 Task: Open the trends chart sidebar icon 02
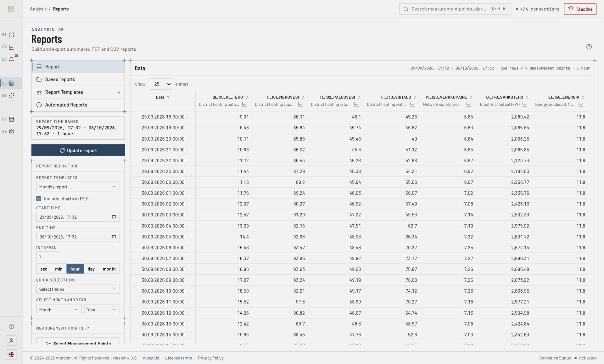point(11,47)
